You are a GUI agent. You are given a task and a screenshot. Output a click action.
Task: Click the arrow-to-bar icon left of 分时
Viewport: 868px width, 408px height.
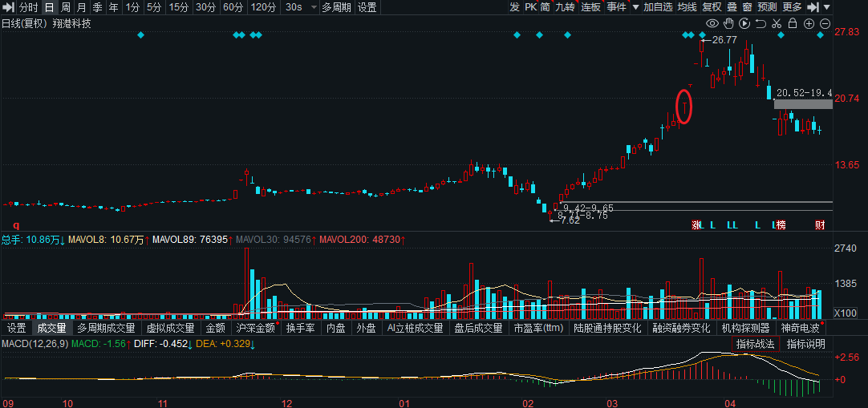click(8, 7)
